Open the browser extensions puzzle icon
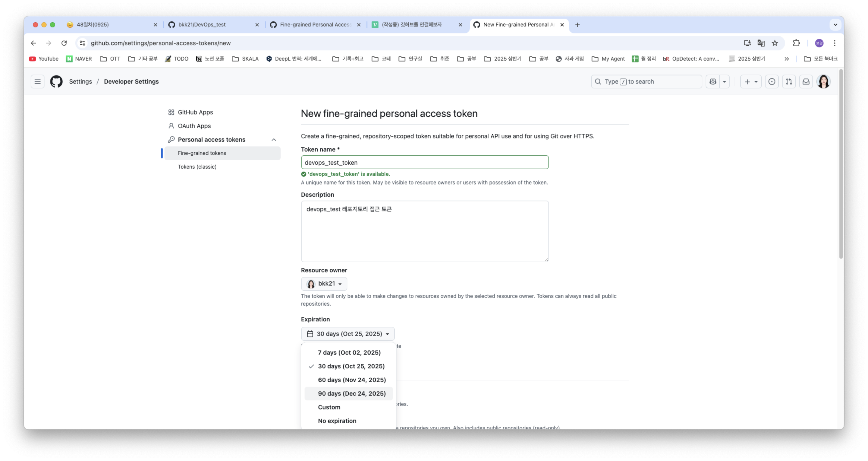 click(796, 43)
